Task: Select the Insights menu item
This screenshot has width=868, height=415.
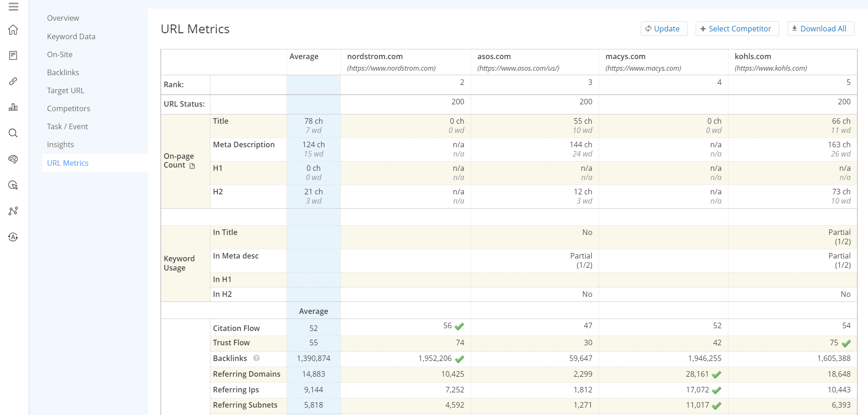Action: (61, 144)
